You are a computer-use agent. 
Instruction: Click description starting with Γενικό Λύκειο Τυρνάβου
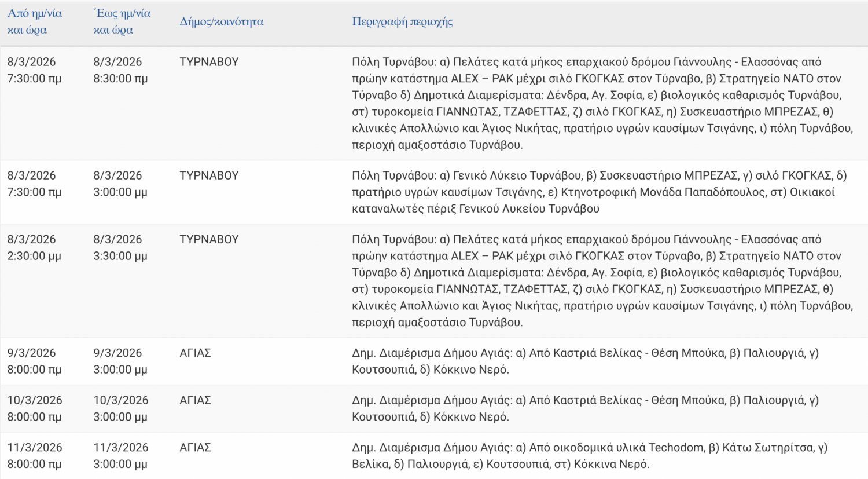click(x=599, y=192)
